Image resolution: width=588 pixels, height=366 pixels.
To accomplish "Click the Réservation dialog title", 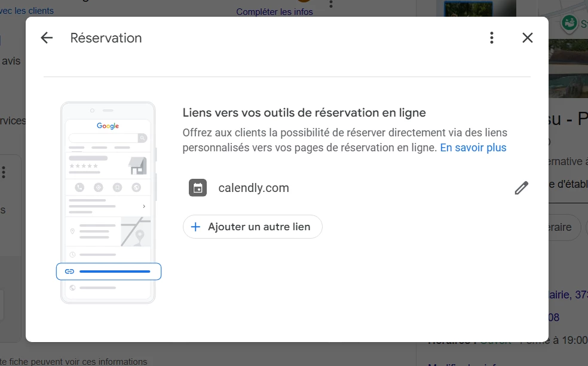I will pos(106,38).
